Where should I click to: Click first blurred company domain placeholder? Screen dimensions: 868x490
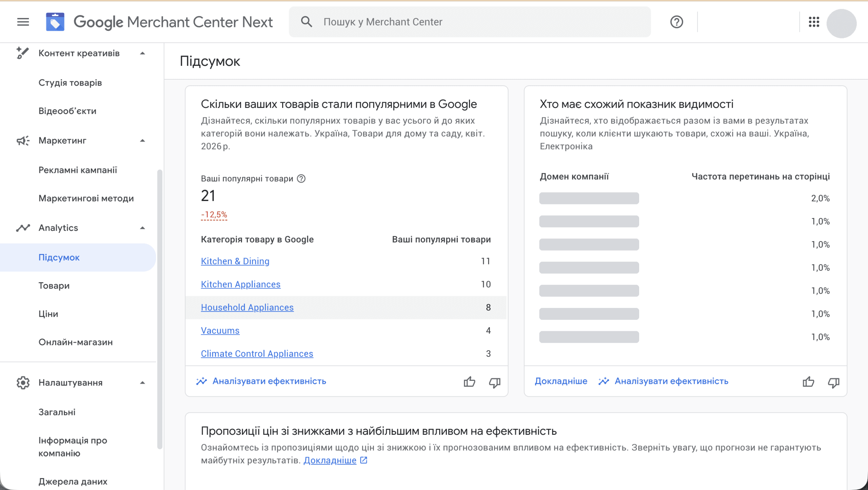tap(589, 198)
